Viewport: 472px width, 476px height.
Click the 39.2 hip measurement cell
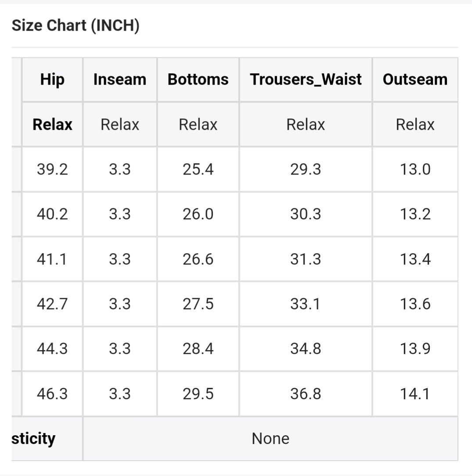pyautogui.click(x=52, y=169)
